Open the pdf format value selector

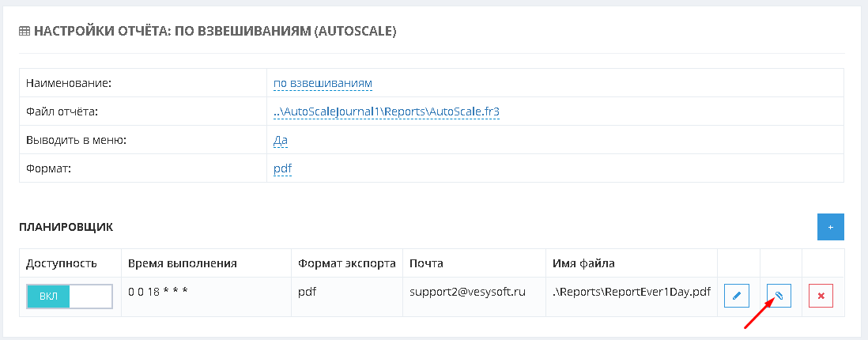point(282,168)
